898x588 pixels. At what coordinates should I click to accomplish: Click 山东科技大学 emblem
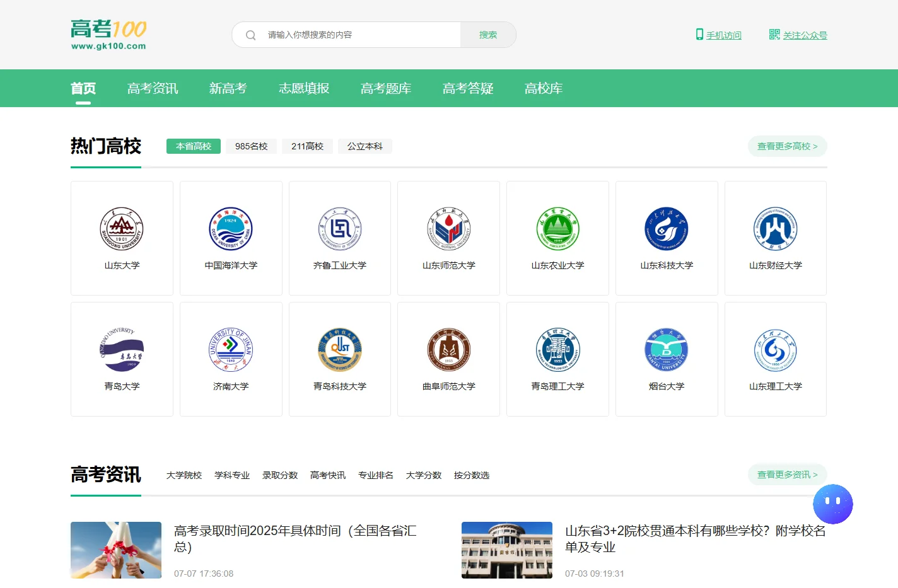(667, 229)
